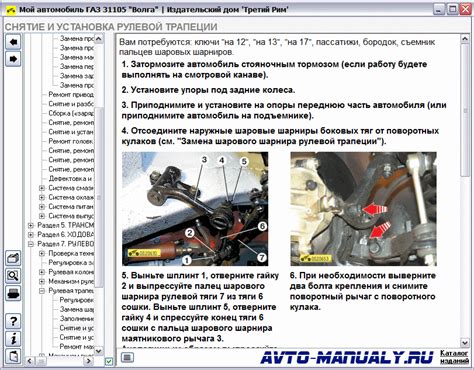The image size is (474, 370).
Task: Open search with the magnifier icon
Action: pos(13,276)
